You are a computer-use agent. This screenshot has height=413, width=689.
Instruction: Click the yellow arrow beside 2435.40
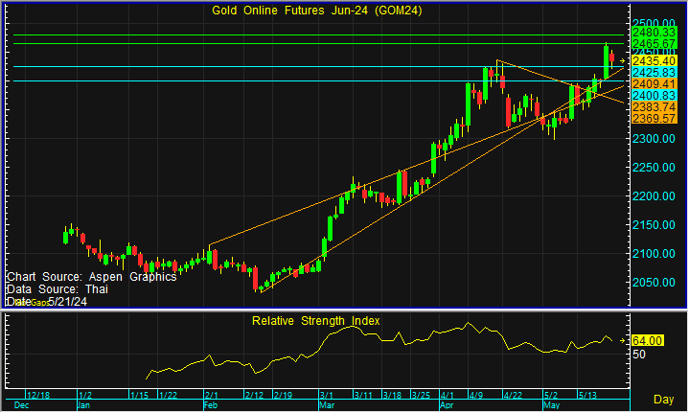(x=622, y=61)
